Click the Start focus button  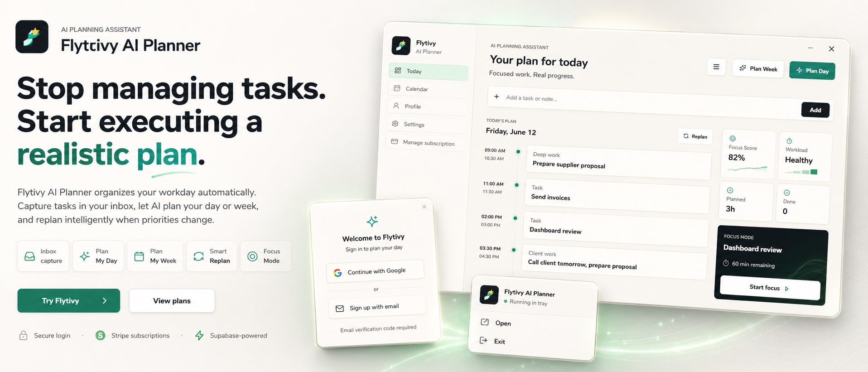pyautogui.click(x=770, y=288)
